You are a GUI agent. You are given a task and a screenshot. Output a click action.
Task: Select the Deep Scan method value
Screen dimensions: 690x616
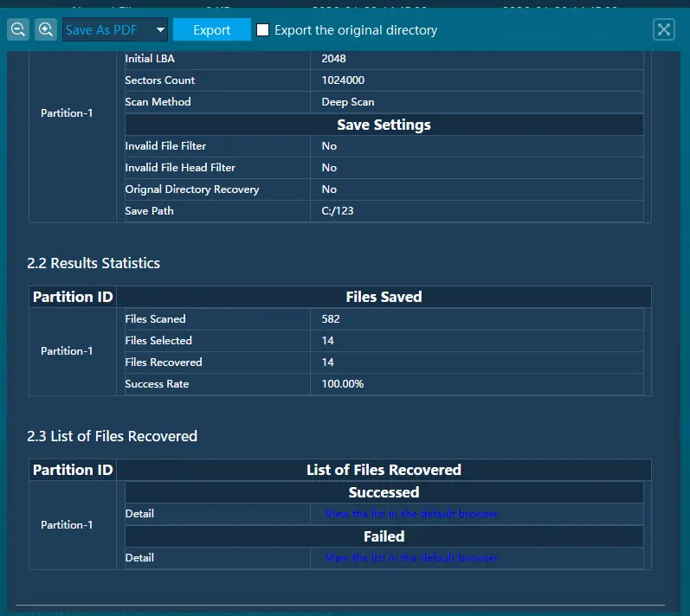tap(348, 102)
